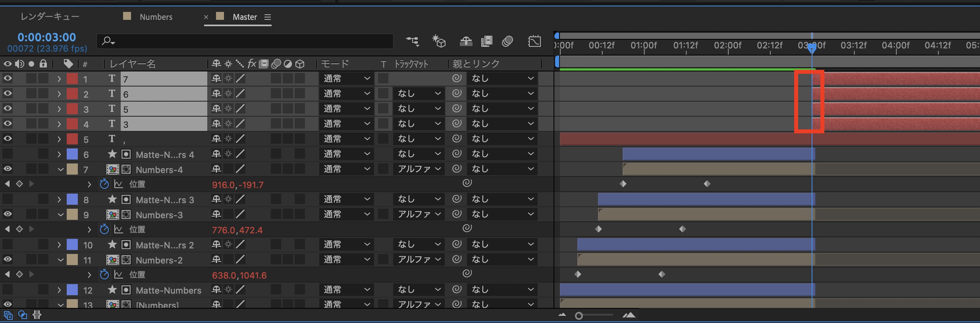Collapse the Numbers-2 layer properties
The width and height of the screenshot is (980, 323).
click(60, 260)
